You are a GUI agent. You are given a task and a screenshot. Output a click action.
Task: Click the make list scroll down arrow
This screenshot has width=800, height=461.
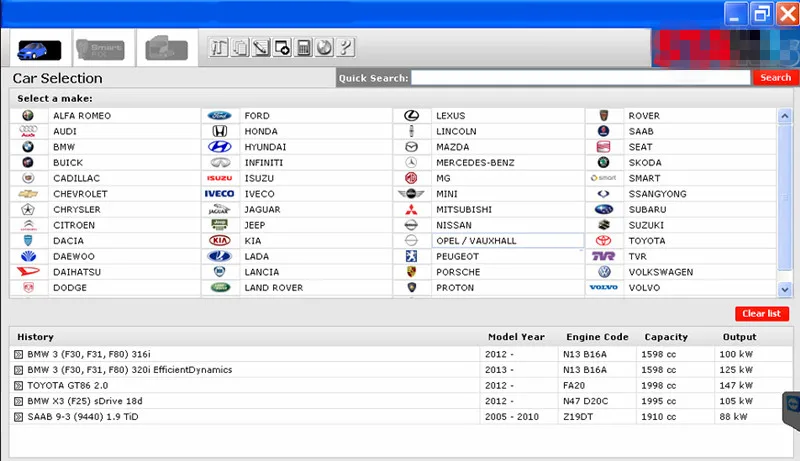pyautogui.click(x=785, y=289)
